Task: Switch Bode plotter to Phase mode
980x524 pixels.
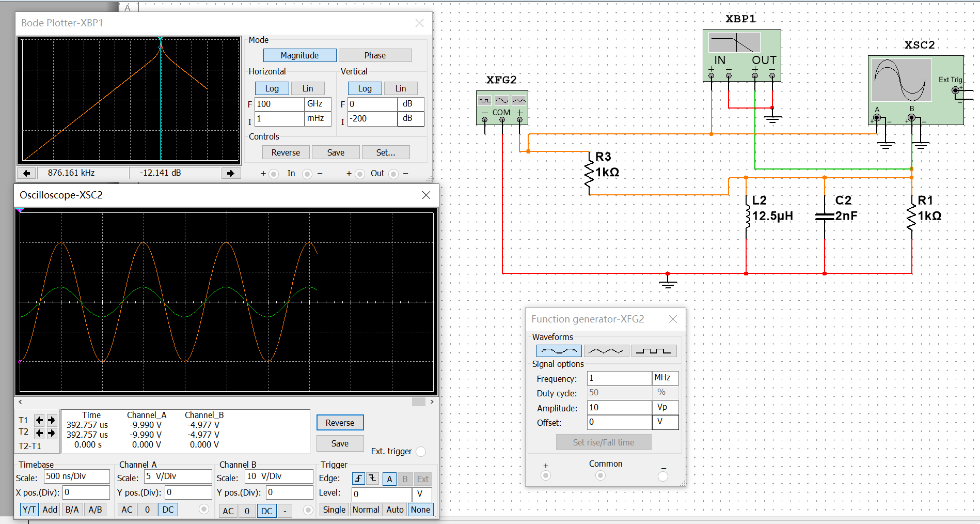Action: pos(375,55)
